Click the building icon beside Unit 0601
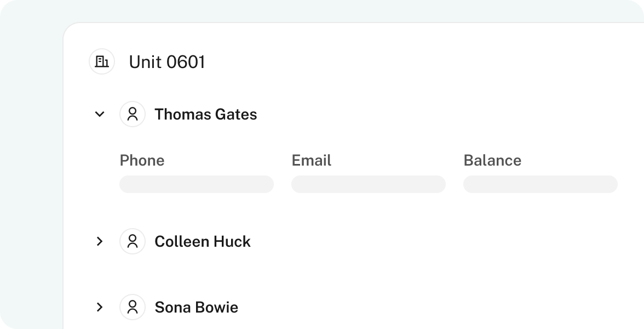This screenshot has height=329, width=644. 102,61
